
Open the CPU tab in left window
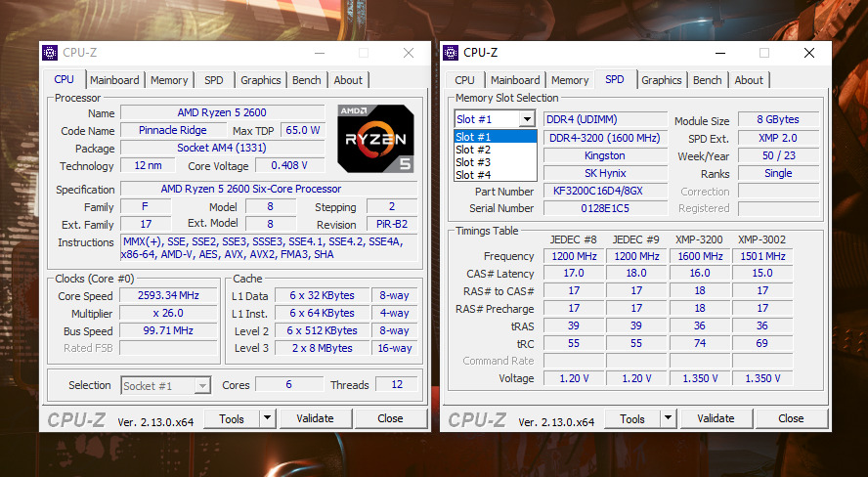65,79
